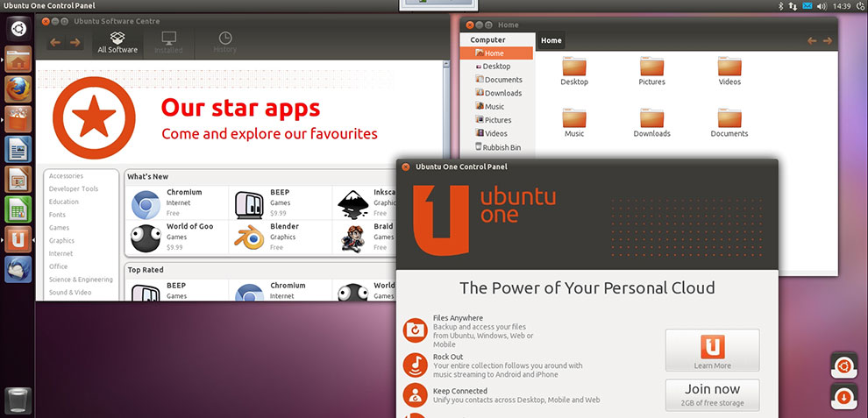Screen dimensions: 868x418
Task: Launch Thunderbird mail from the launcher
Action: (x=18, y=269)
